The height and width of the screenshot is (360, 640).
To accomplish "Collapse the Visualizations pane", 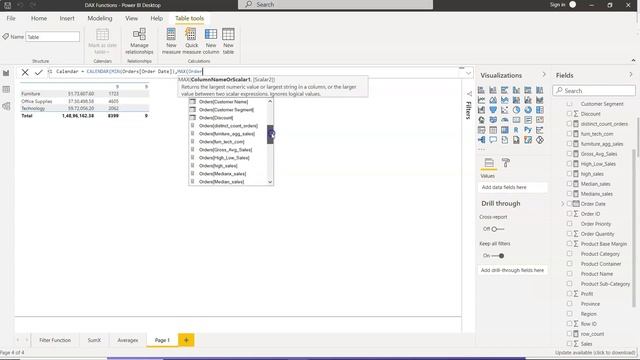I will pos(544,75).
